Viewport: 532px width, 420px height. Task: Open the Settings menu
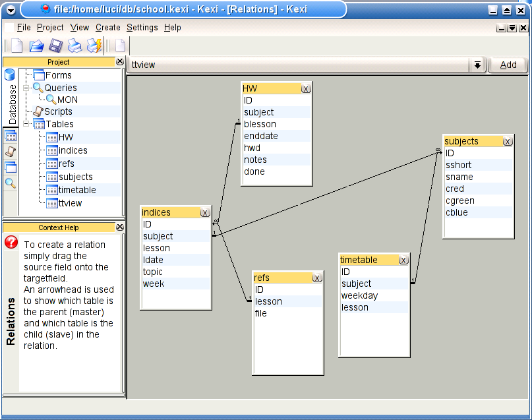pos(142,28)
